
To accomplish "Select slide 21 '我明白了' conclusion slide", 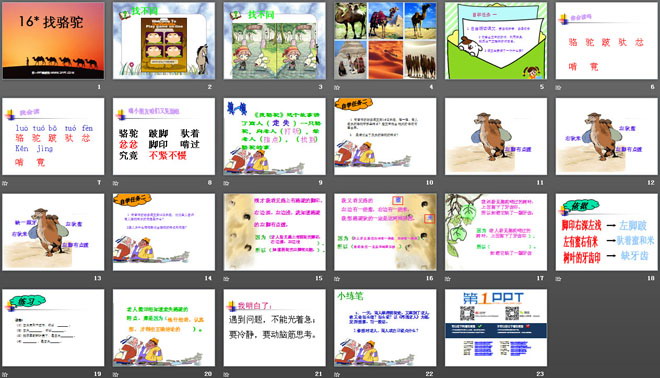I will coord(274,327).
